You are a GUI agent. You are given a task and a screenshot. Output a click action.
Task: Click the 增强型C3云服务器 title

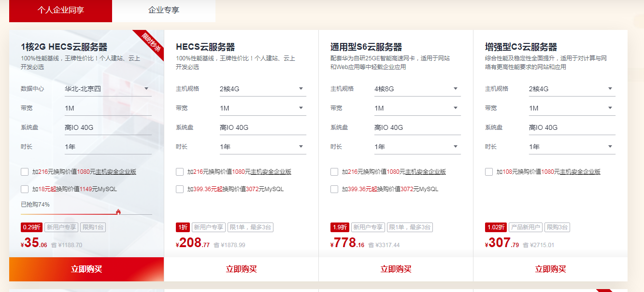(x=521, y=47)
